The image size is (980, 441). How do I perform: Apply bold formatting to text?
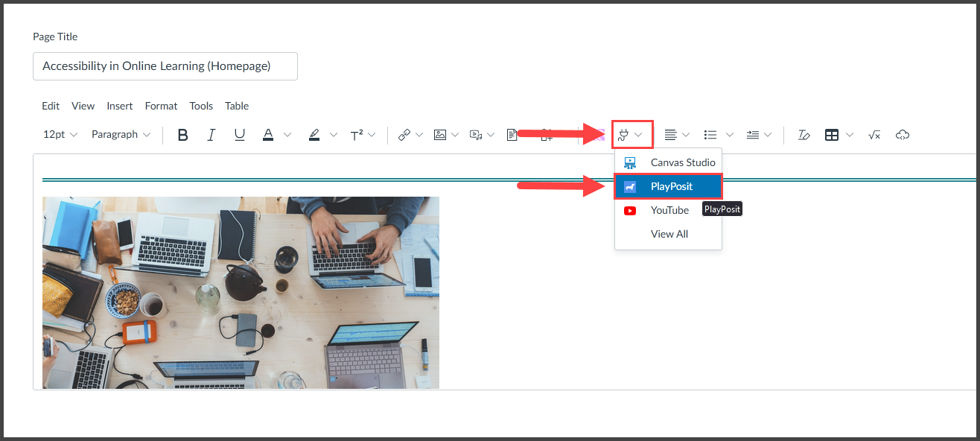click(x=182, y=135)
